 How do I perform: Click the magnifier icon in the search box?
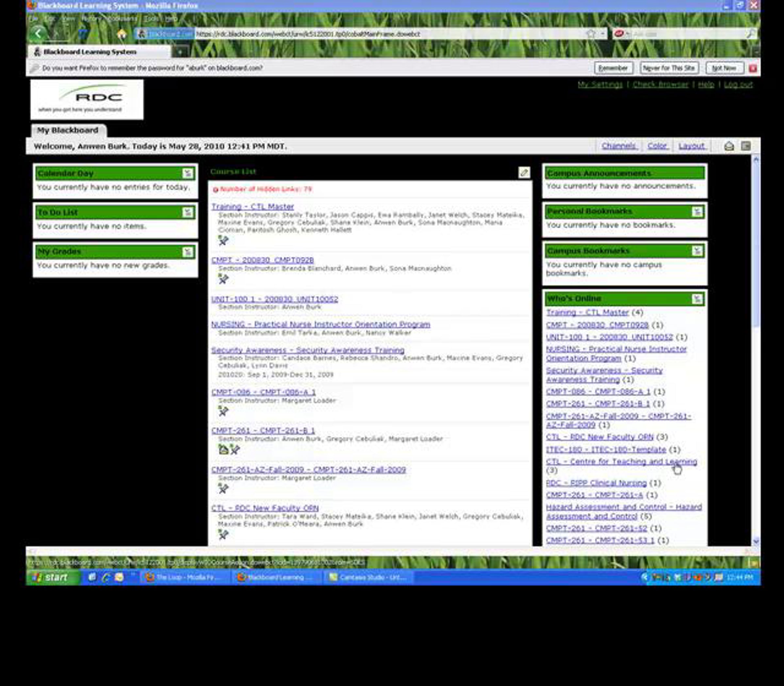tap(750, 34)
